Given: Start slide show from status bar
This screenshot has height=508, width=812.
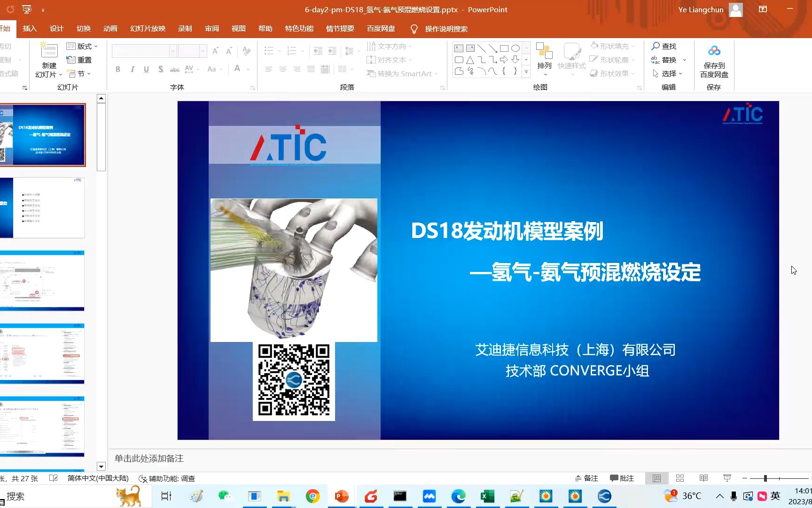Looking at the screenshot, I should click(x=727, y=478).
